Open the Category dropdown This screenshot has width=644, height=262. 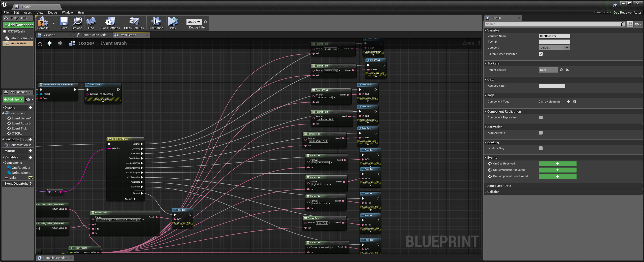point(554,48)
